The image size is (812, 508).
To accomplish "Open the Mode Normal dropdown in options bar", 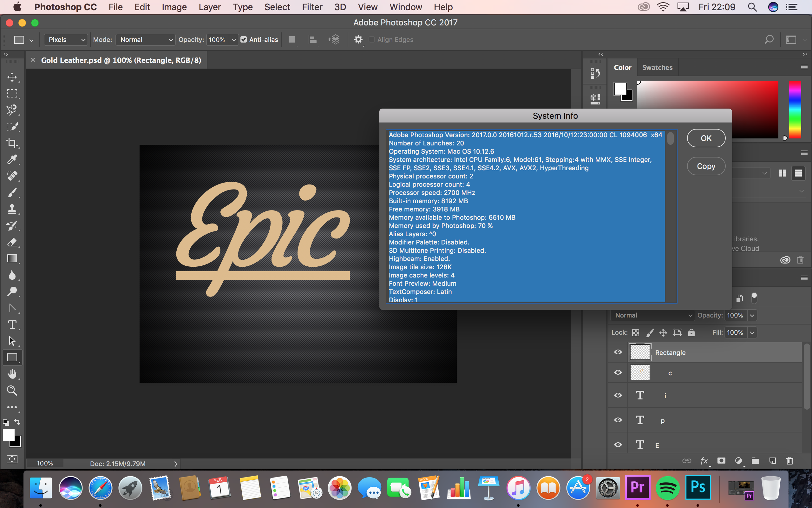I will 145,40.
